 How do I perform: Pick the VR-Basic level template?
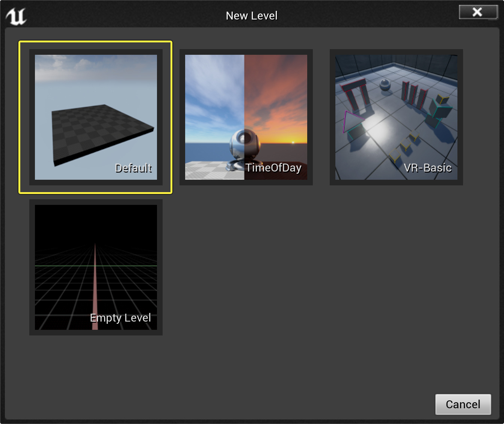(396, 117)
